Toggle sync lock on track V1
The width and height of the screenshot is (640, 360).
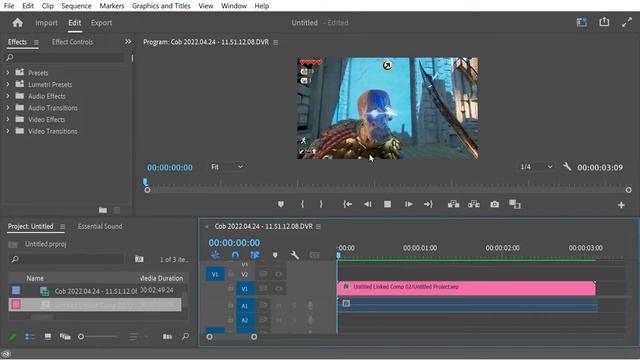point(263,288)
